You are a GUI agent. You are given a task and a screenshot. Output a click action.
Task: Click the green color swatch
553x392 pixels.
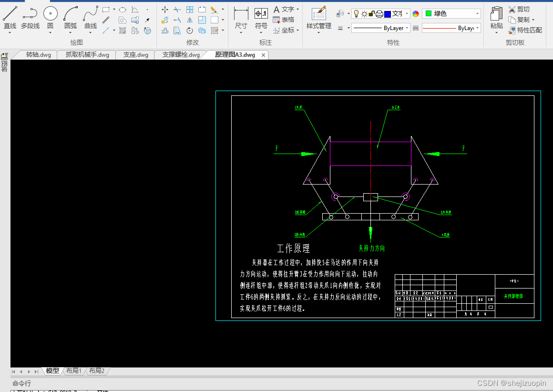pyautogui.click(x=429, y=13)
